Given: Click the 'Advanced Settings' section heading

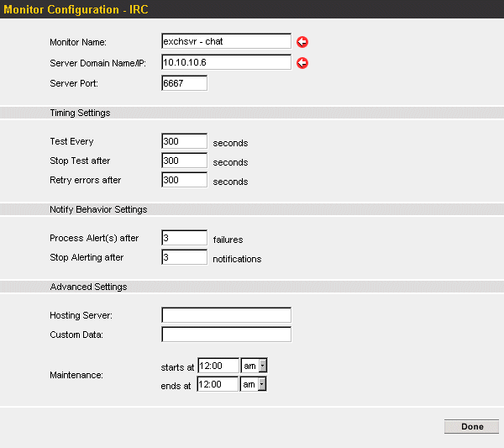Looking at the screenshot, I should [x=88, y=287].
